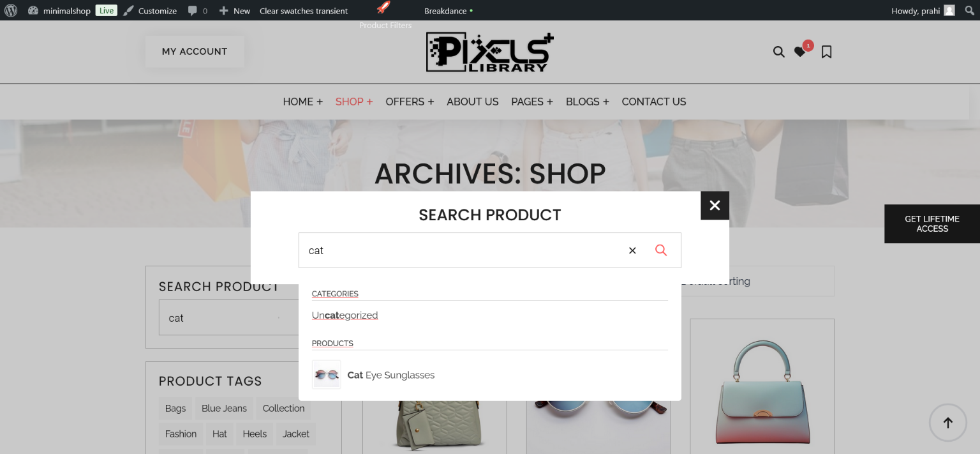
Task: Open the sorting dropdown
Action: click(x=757, y=281)
